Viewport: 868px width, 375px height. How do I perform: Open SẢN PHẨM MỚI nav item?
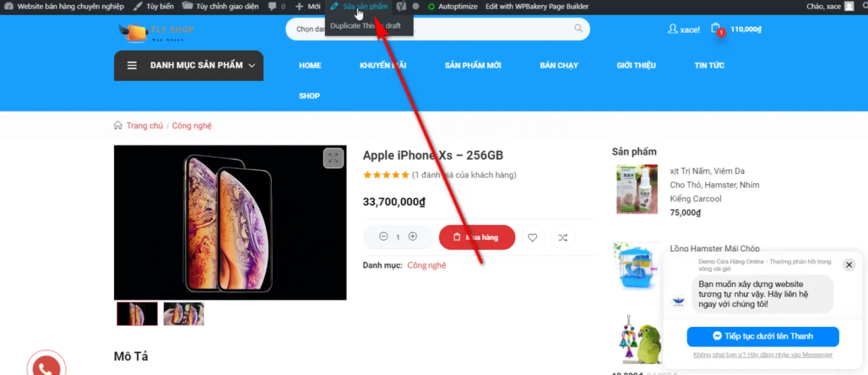(x=473, y=66)
